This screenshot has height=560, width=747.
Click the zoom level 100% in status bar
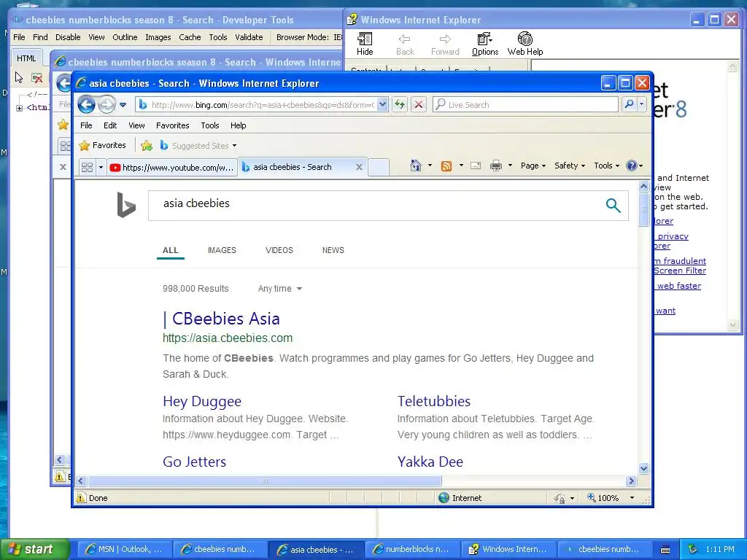(608, 498)
